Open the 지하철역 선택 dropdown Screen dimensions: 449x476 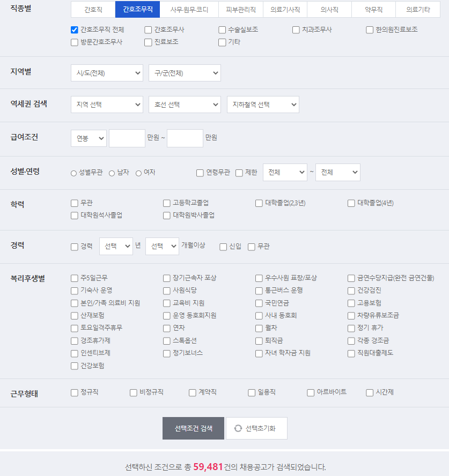coord(262,105)
